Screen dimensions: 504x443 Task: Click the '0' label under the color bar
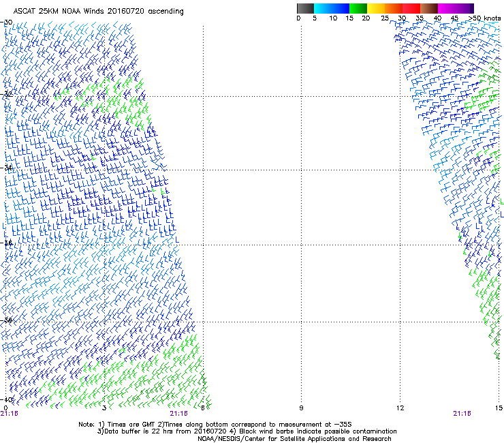click(x=298, y=18)
